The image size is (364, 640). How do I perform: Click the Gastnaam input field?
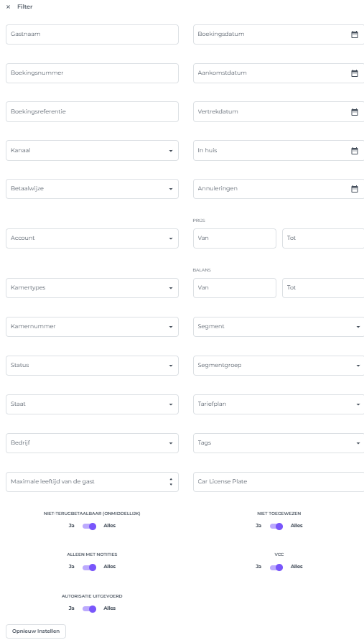point(92,34)
